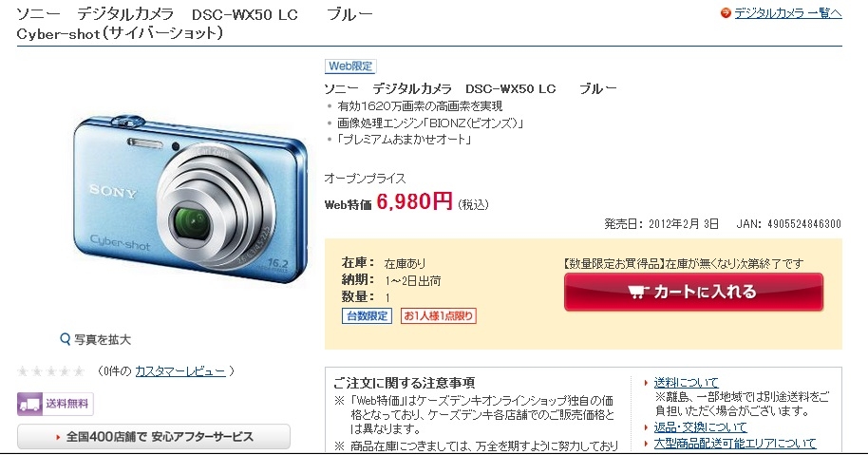Click the empty star rating icons
Viewport: 868px width, 455px height.
click(51, 370)
